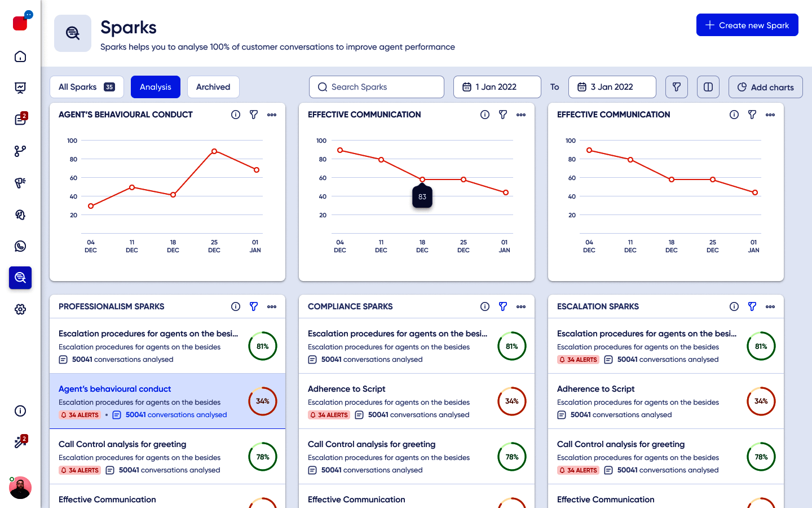812x508 pixels.
Task: Show info for Professionalism Sparks panel
Action: (x=236, y=306)
